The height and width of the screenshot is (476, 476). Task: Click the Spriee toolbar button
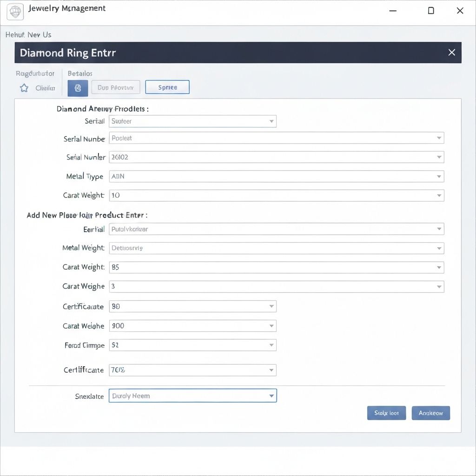[x=167, y=87]
